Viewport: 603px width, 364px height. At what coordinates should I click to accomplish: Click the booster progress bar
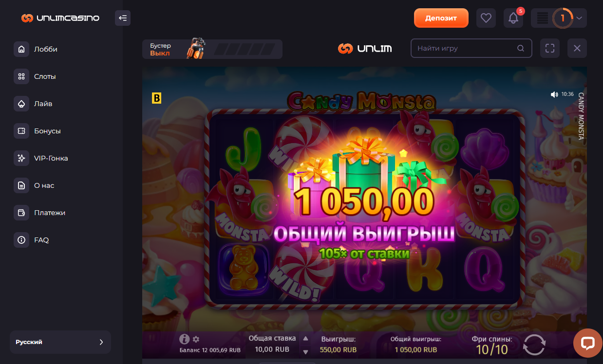[x=245, y=49]
